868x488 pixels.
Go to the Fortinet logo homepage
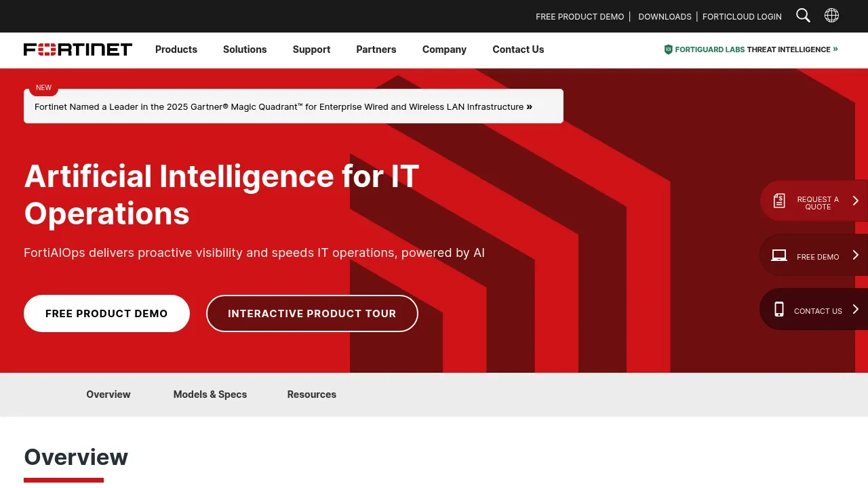(x=78, y=49)
